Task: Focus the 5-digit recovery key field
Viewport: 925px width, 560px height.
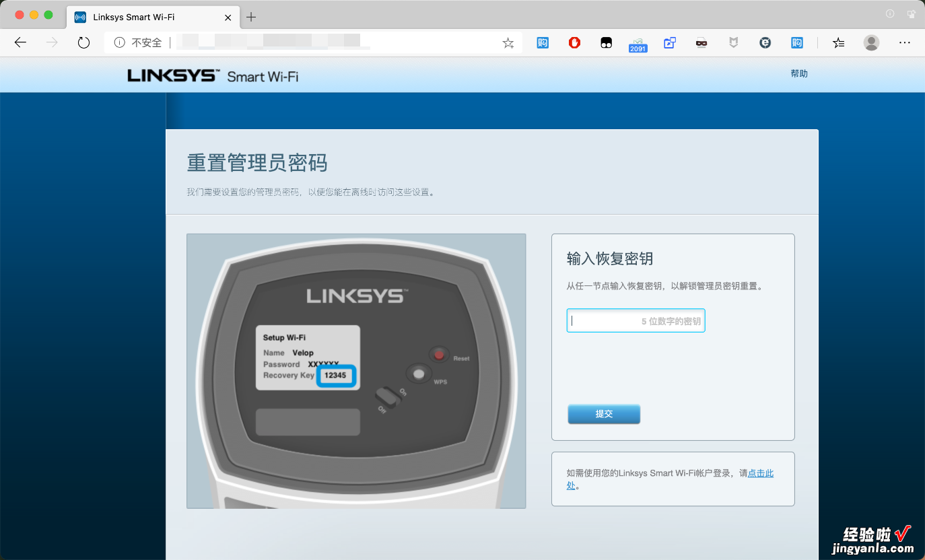Action: 636,321
